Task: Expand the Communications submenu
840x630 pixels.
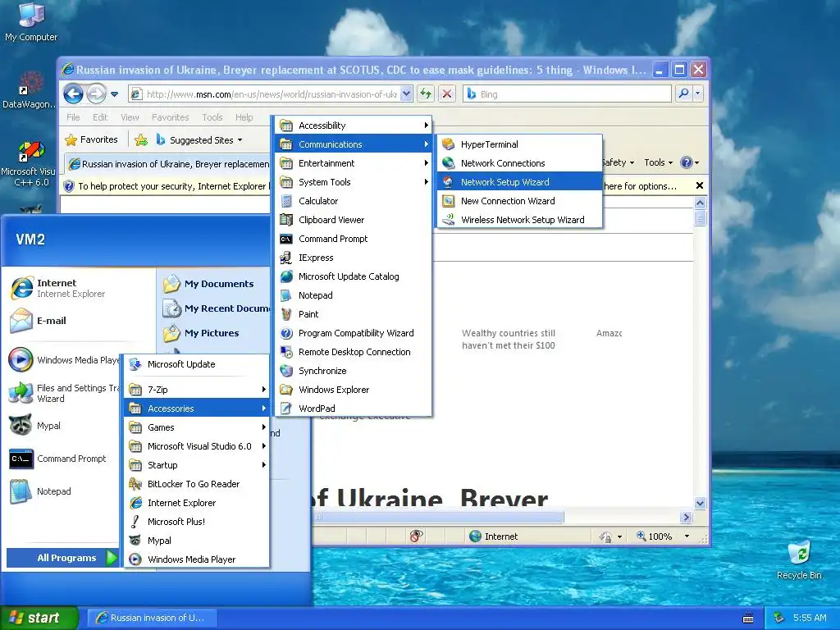Action: 354,144
